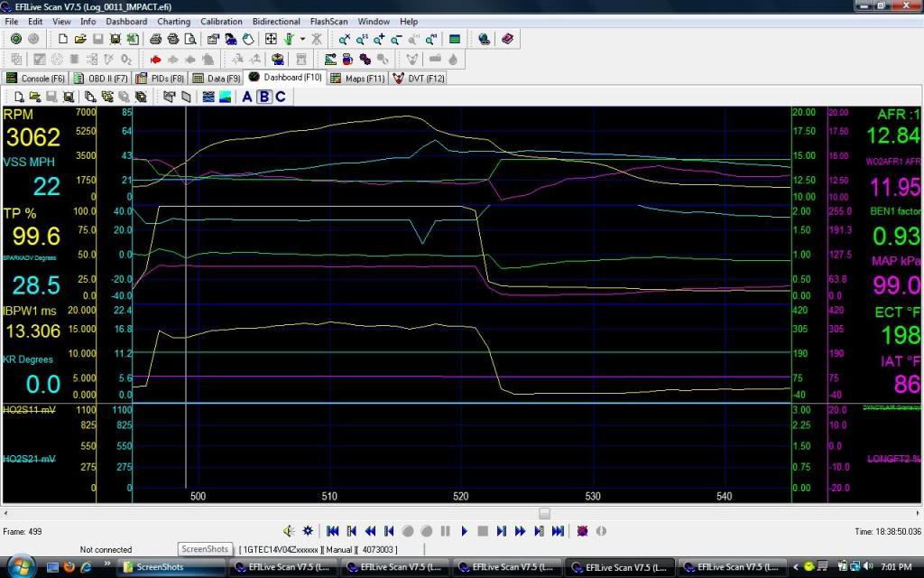The image size is (924, 578).
Task: Open the Dashboard menu
Action: pyautogui.click(x=126, y=22)
